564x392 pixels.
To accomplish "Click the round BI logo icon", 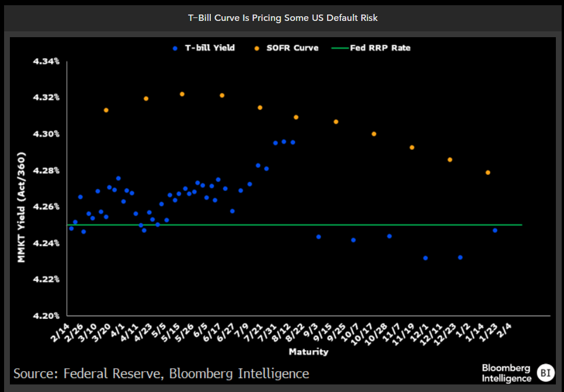I will [545, 373].
